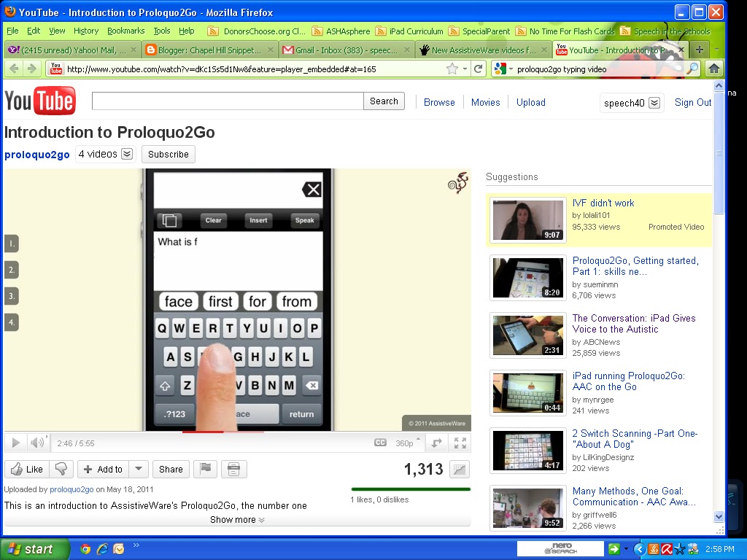
Task: Open the Tools menu
Action: tap(161, 31)
